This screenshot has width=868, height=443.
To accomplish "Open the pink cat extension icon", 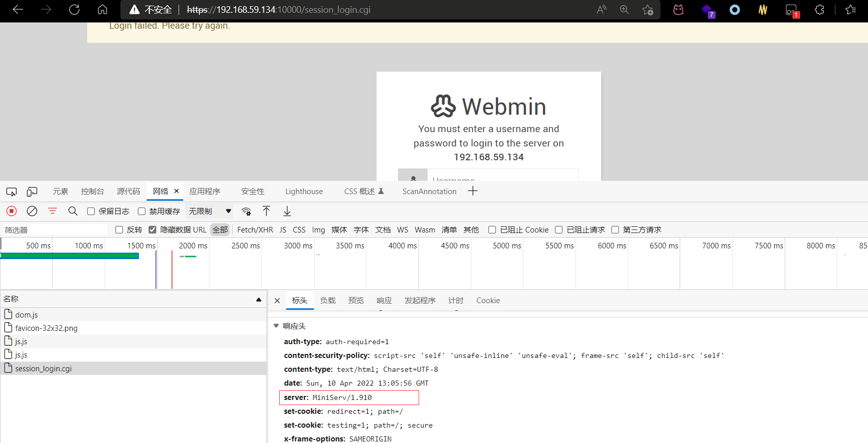I will [x=678, y=10].
